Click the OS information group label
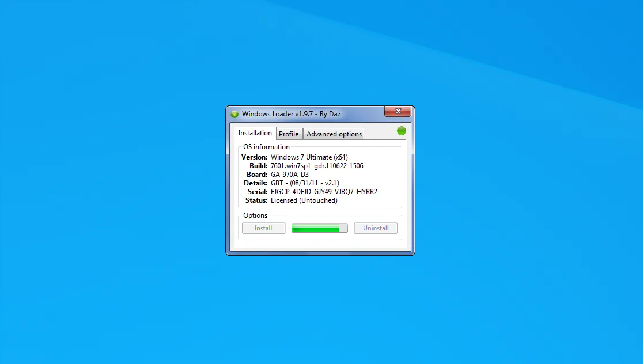This screenshot has width=643, height=364. click(x=267, y=147)
